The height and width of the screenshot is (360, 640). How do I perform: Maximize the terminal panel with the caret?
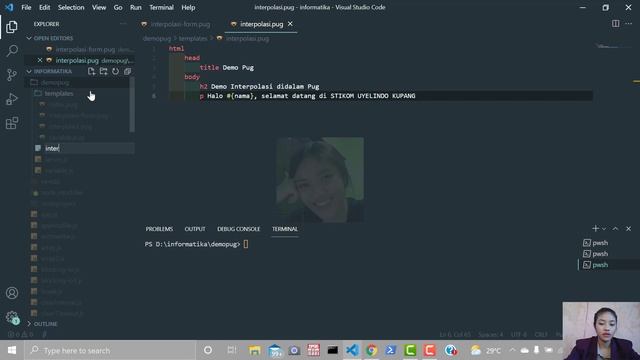pyautogui.click(x=616, y=229)
